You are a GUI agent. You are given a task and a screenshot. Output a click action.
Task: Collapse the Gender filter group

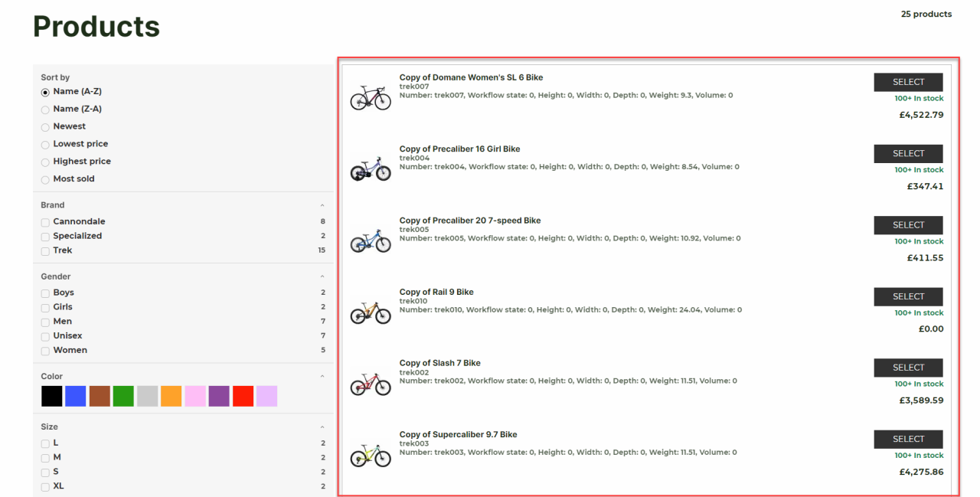[x=322, y=276]
